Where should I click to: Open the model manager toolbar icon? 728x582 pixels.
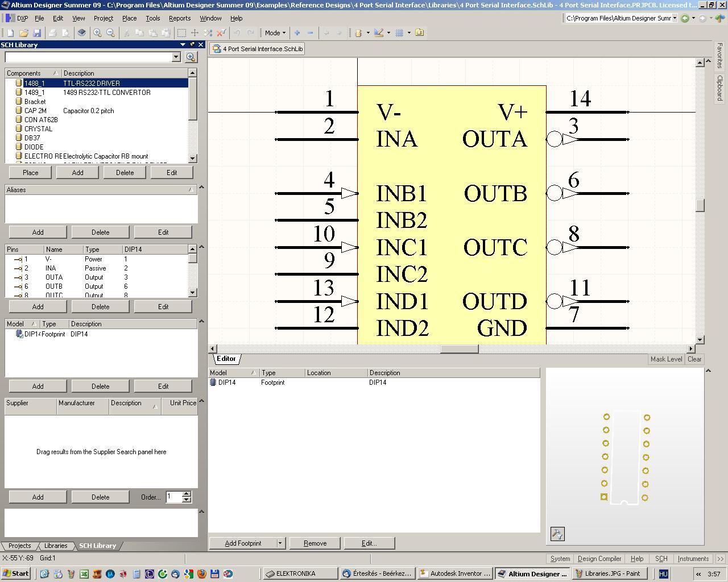click(x=420, y=33)
